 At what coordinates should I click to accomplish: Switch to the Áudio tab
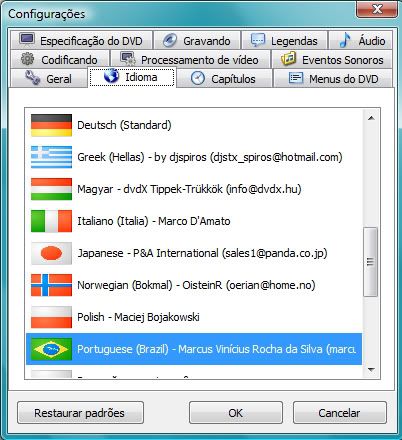click(x=361, y=40)
